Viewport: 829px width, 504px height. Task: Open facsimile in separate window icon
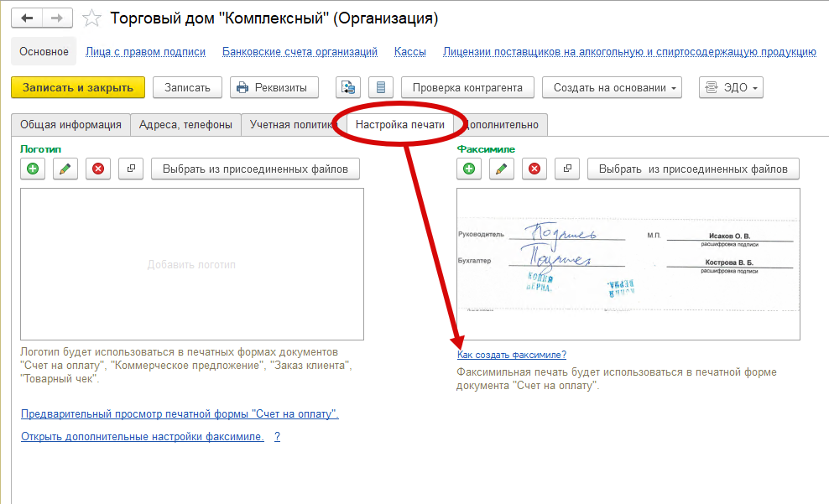point(566,168)
